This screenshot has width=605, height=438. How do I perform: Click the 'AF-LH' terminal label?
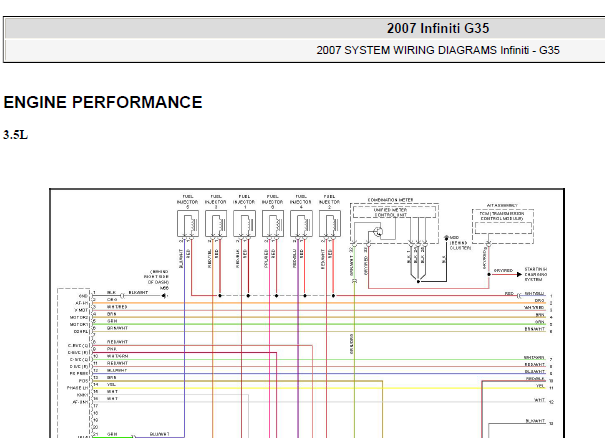81,303
